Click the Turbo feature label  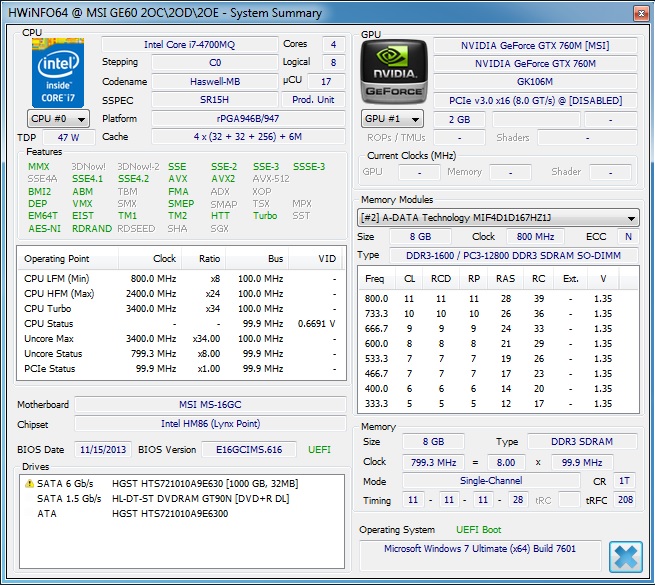point(265,216)
